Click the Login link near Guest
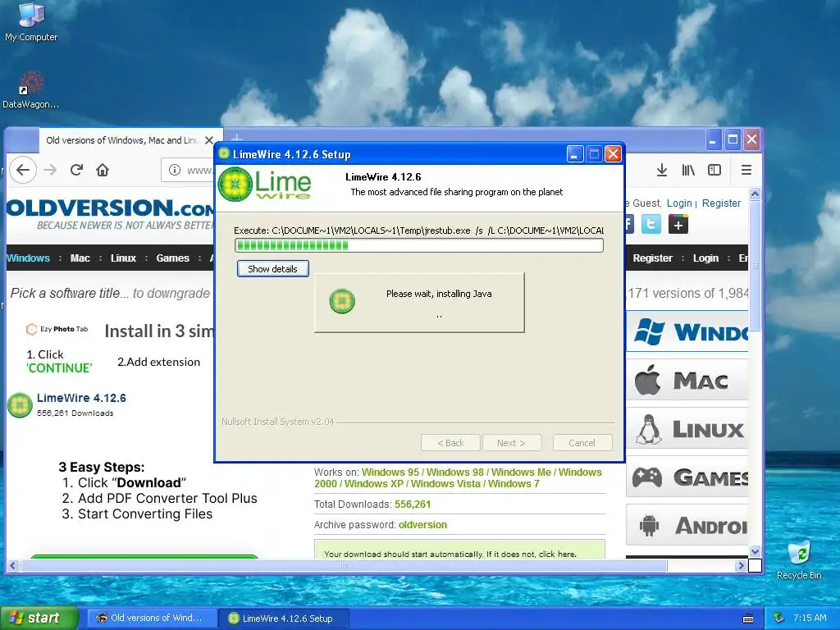This screenshot has height=630, width=840. (x=679, y=203)
